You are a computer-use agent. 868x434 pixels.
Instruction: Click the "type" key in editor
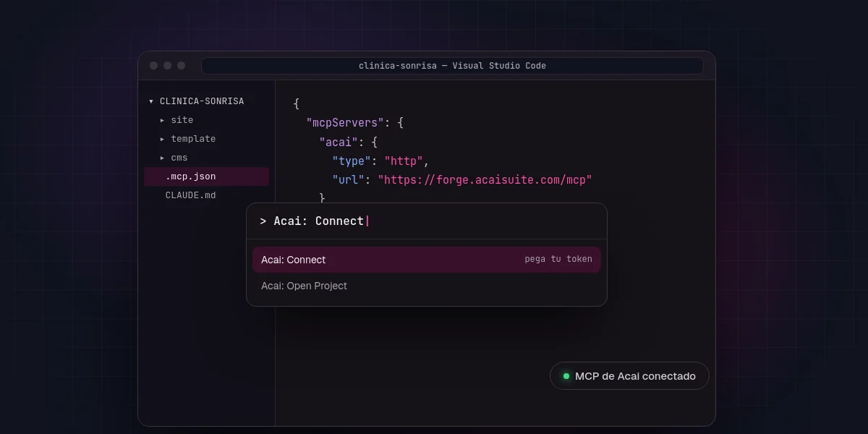[x=352, y=161]
